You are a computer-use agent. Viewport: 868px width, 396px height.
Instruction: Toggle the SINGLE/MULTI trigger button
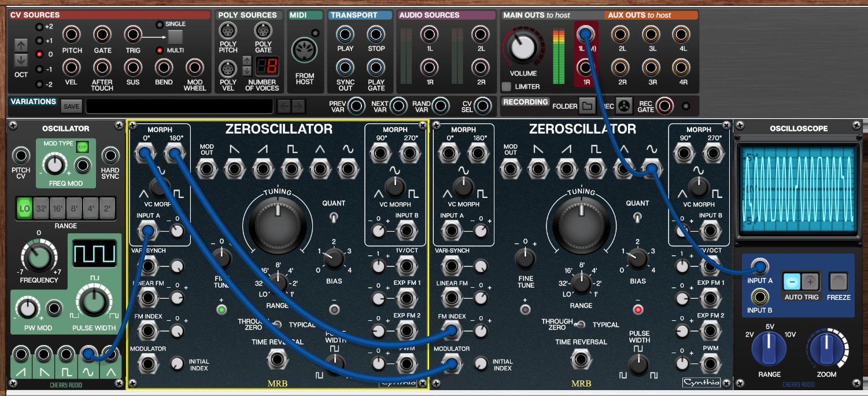tap(175, 37)
